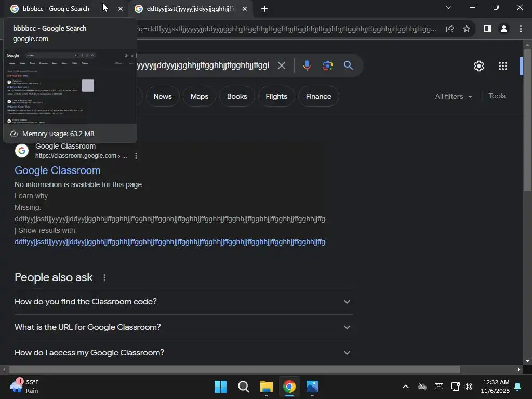Expand What is the URL for Google Classroom
The image size is (532, 399).
(x=183, y=327)
